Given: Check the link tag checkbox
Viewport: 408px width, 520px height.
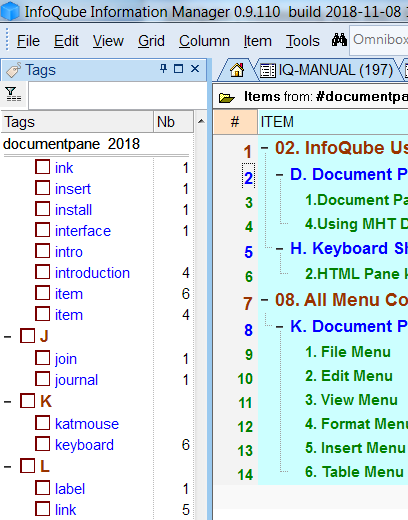Looking at the screenshot, I should (x=42, y=509).
